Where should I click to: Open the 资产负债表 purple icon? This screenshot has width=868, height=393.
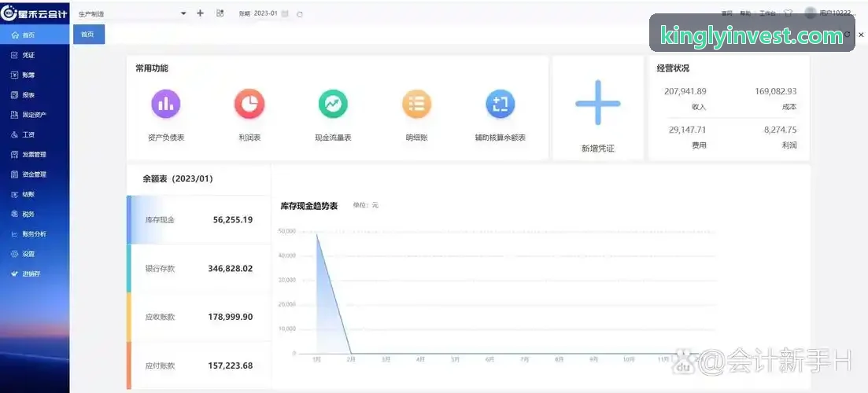[166, 104]
